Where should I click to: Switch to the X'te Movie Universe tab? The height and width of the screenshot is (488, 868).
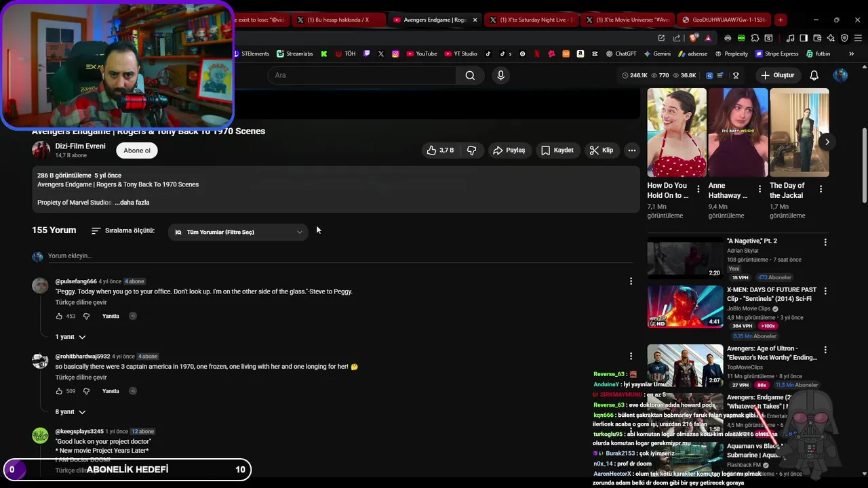tap(628, 20)
